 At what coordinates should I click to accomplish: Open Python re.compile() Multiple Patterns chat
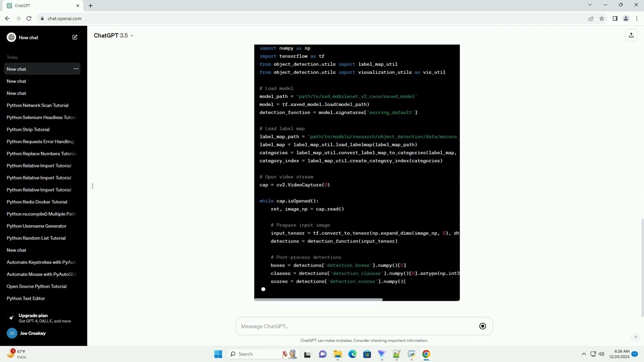41,214
